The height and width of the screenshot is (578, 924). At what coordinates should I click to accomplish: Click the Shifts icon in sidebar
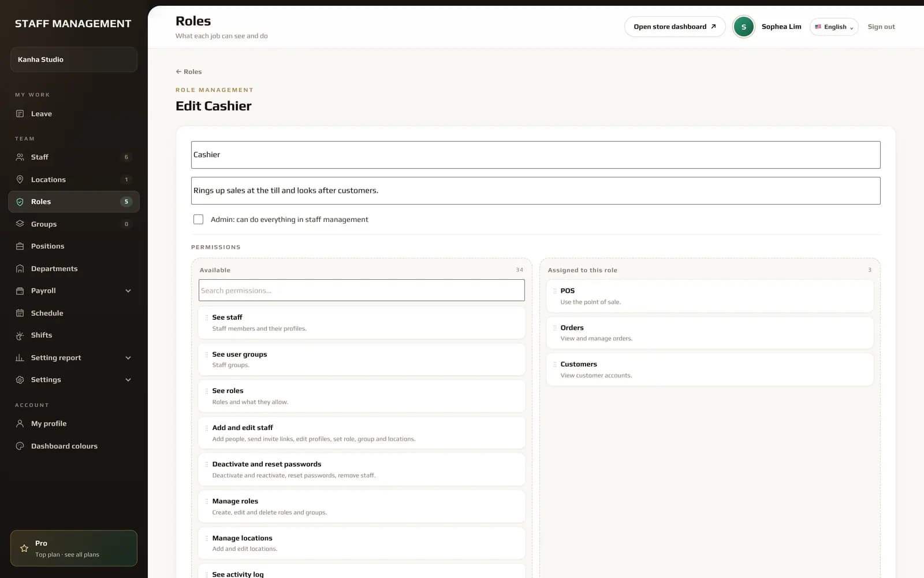pyautogui.click(x=20, y=335)
